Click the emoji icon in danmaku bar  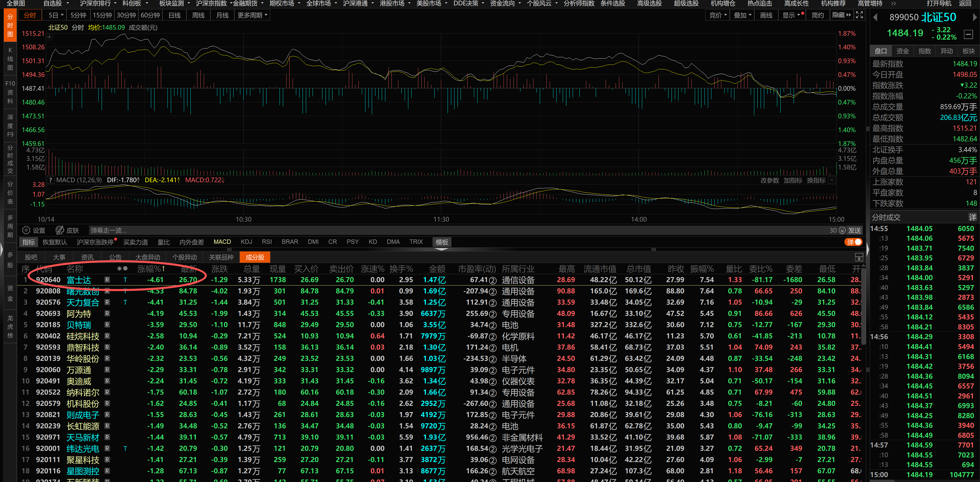(x=842, y=230)
